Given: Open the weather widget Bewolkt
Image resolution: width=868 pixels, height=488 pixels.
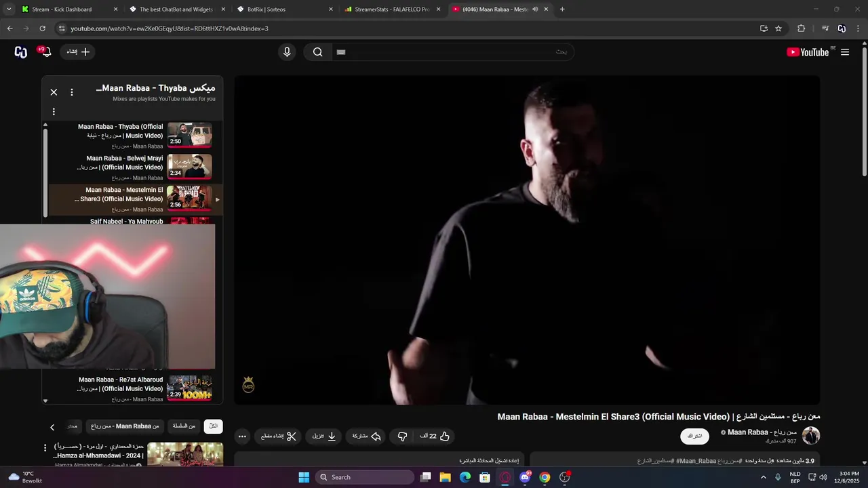Looking at the screenshot, I should click(x=24, y=477).
